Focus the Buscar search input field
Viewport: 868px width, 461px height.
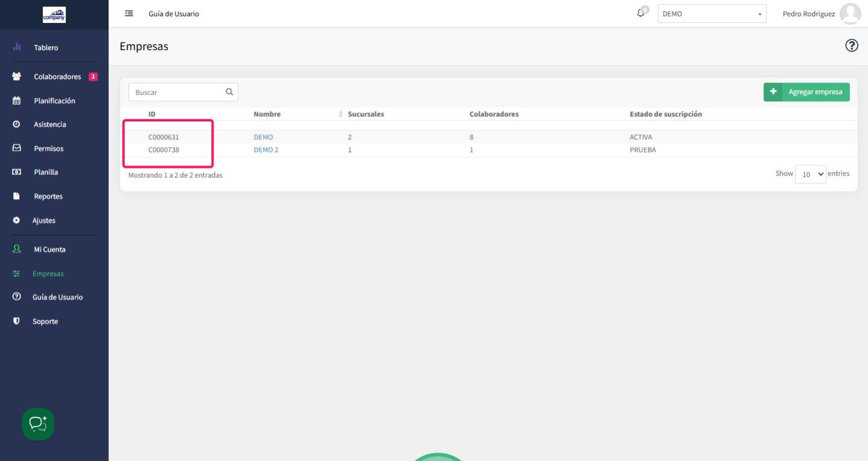(175, 92)
